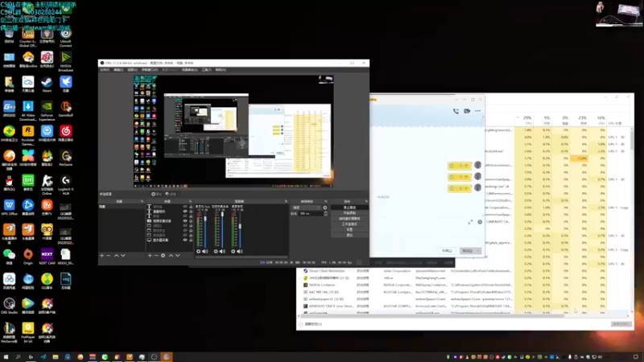Expand chat input area with arrows icon
Viewport: 644px width, 362px height.
(x=470, y=222)
